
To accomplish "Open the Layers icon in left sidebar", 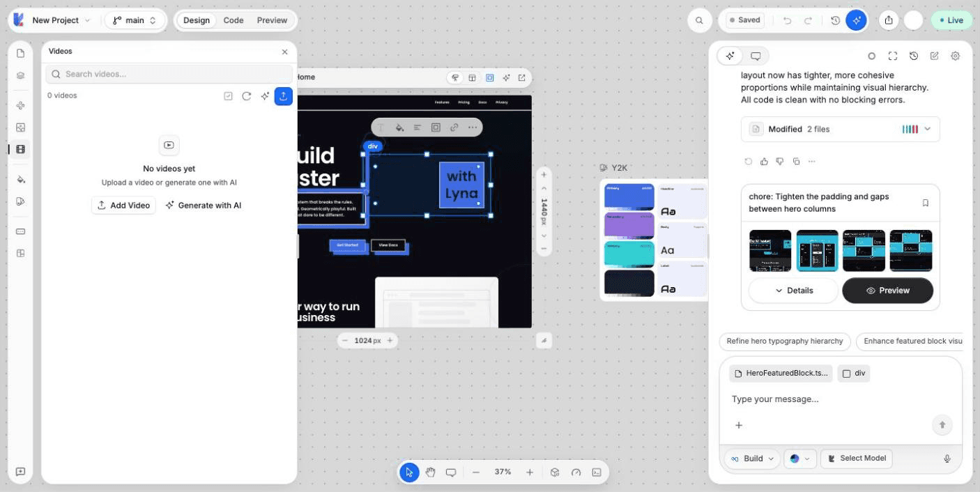I will point(20,75).
